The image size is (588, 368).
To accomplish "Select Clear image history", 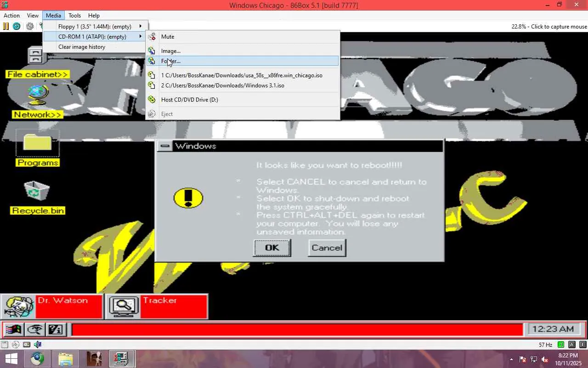I will (x=96, y=46).
